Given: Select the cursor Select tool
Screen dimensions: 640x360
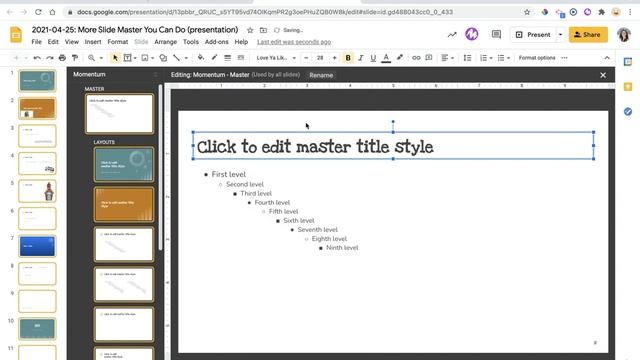Looking at the screenshot, I should coord(115,58).
